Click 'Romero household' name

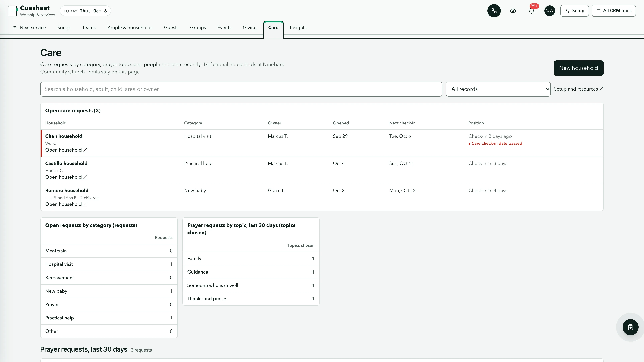(x=67, y=191)
